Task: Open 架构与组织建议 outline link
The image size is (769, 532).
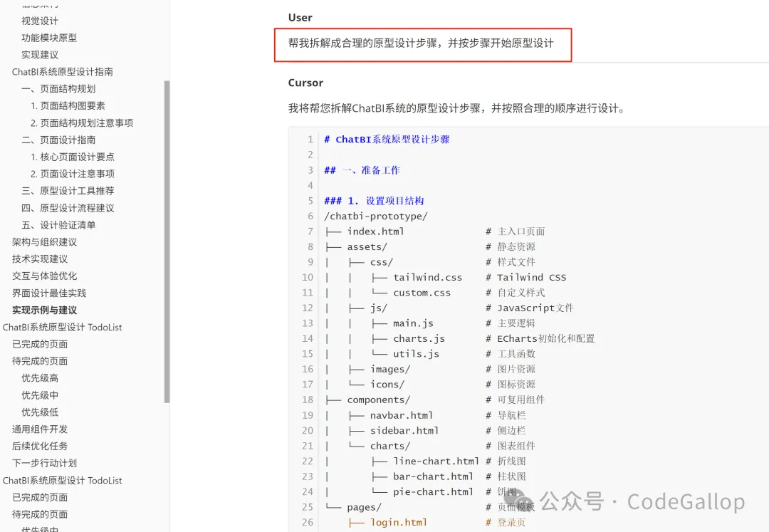Action: pos(45,242)
